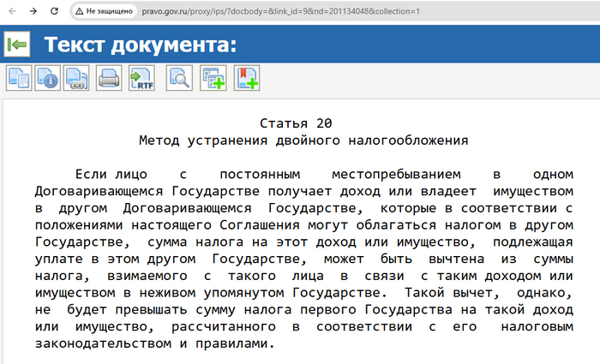Show document information icon

pyautogui.click(x=47, y=78)
